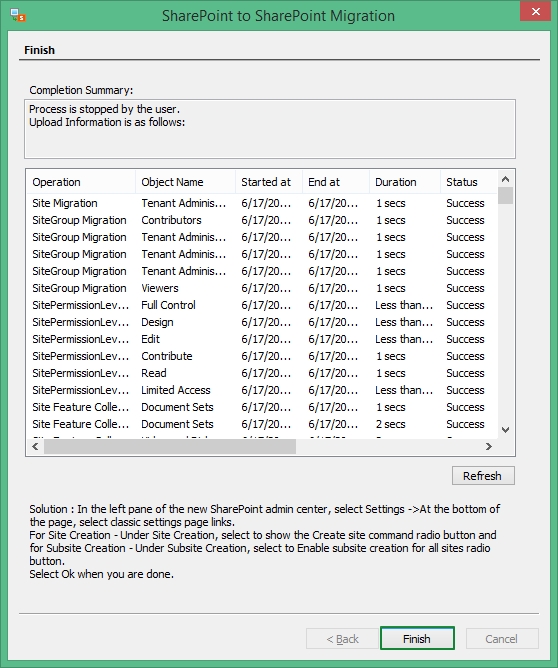Image resolution: width=558 pixels, height=668 pixels.
Task: Select the Full Control row
Action: point(262,305)
